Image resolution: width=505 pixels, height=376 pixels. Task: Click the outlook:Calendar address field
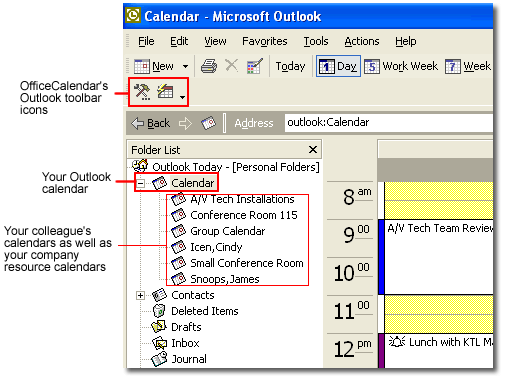[389, 123]
